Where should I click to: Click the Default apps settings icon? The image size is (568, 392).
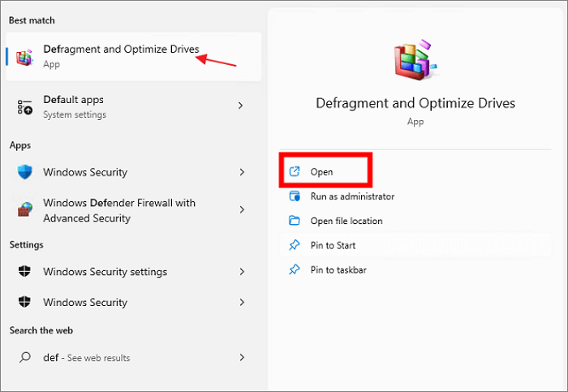coord(26,106)
